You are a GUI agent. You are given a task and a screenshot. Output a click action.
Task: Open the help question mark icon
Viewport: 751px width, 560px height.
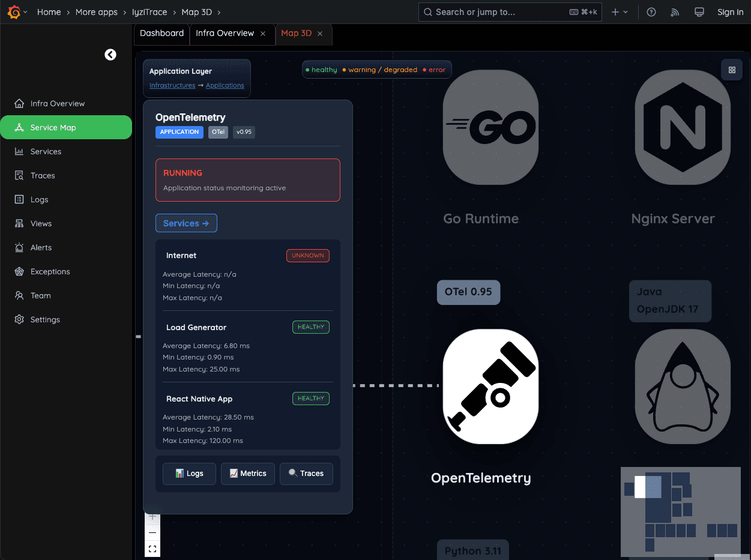(x=651, y=12)
